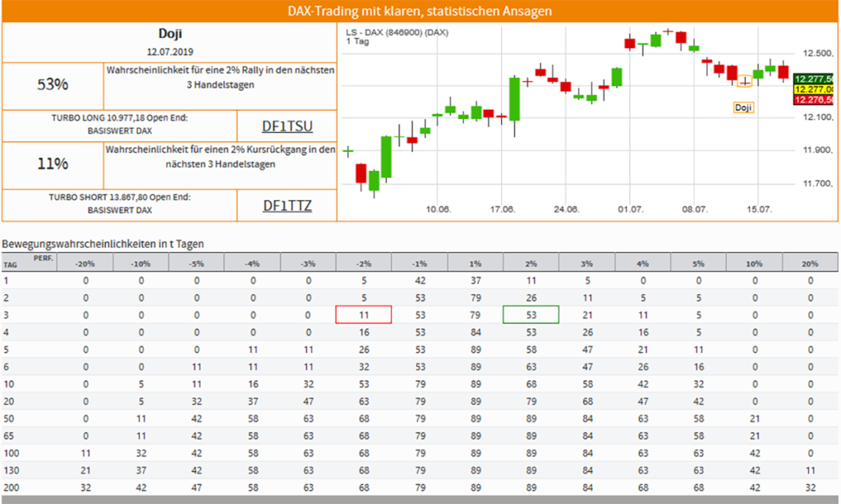Click the 2% rally probability description text
841x504 pixels.
[x=220, y=77]
